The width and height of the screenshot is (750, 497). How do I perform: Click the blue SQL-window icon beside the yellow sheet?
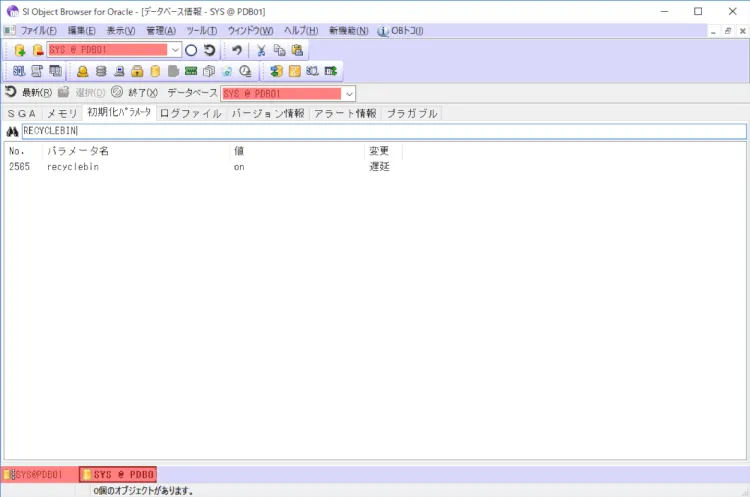pyautogui.click(x=312, y=71)
